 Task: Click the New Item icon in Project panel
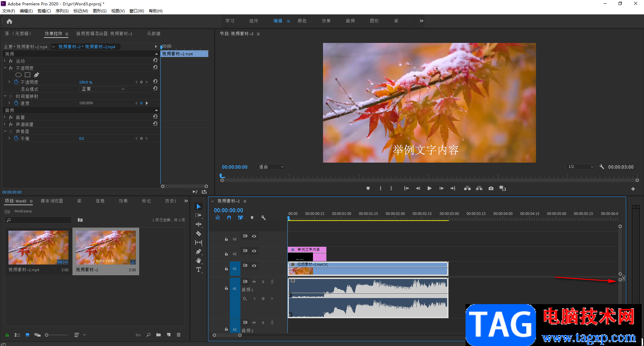coord(169,335)
